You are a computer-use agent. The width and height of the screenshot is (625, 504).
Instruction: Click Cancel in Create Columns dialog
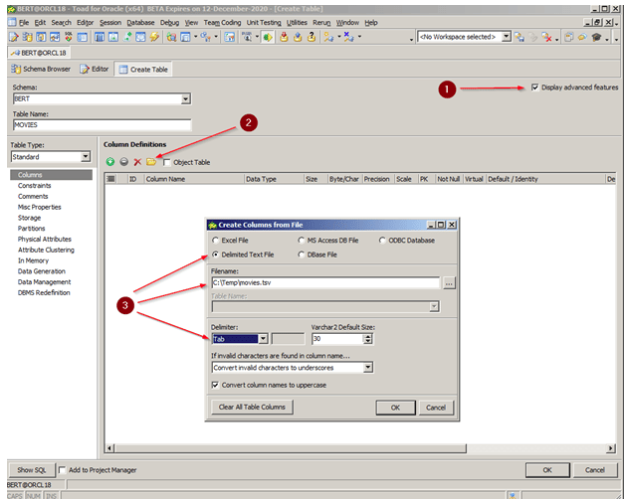click(436, 408)
